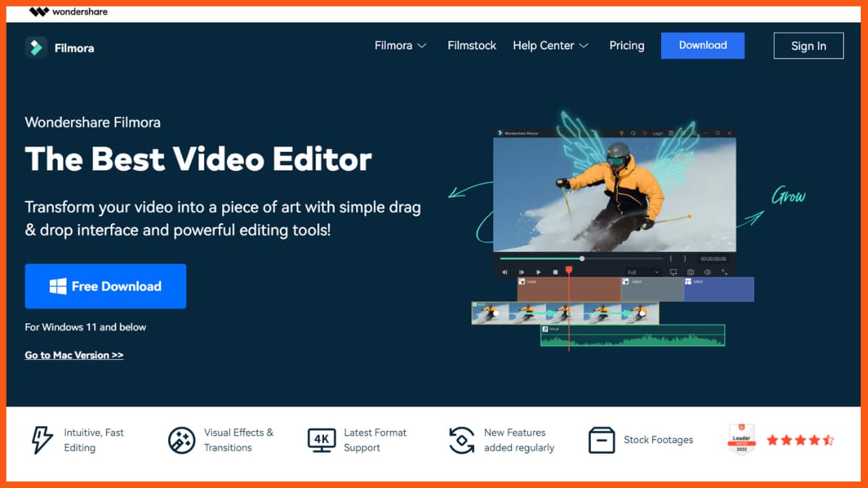The width and height of the screenshot is (868, 488).
Task: Open the "Full" quality dropdown in the player
Action: (642, 271)
